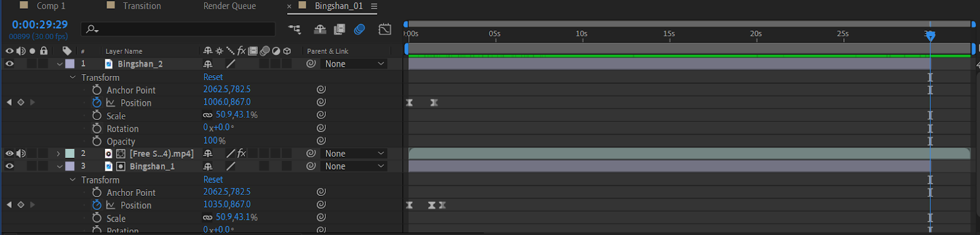Click Position value 1006.0,867.0
The image size is (980, 235).
pos(227,102)
